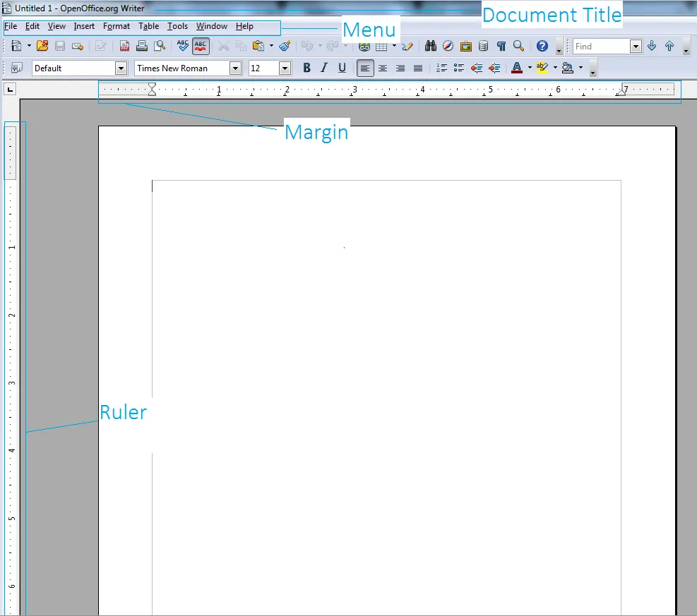Click the Hyperlink globe icon
This screenshot has height=616, width=697.
point(364,46)
